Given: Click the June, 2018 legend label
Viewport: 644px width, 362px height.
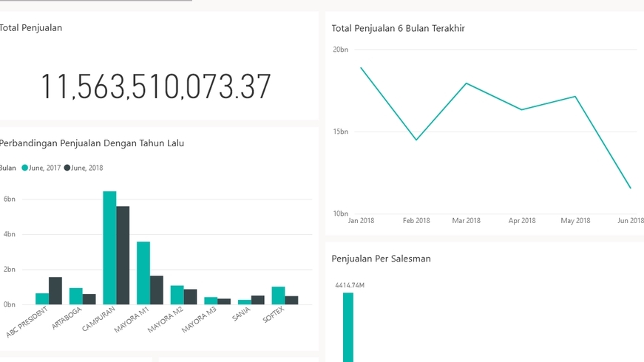Looking at the screenshot, I should (87, 168).
